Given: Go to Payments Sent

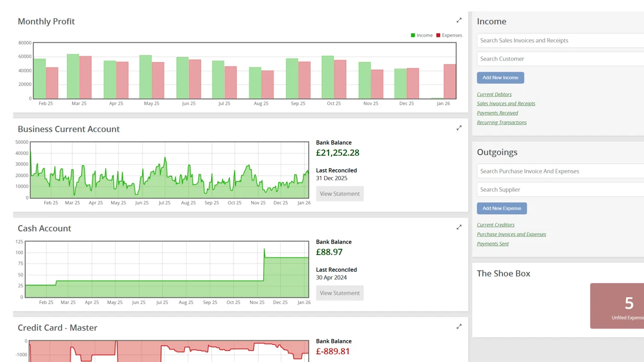Looking at the screenshot, I should (493, 244).
